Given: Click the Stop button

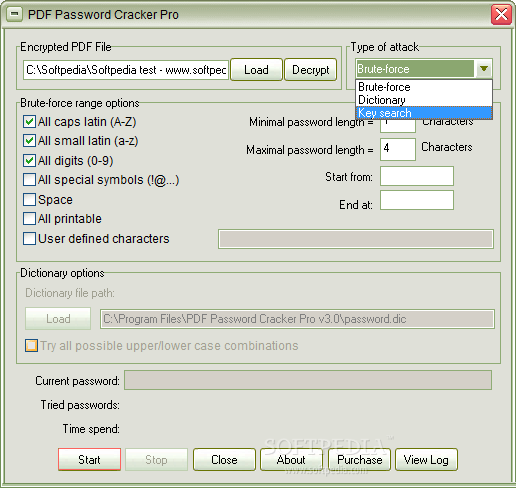Looking at the screenshot, I should click(x=156, y=460).
